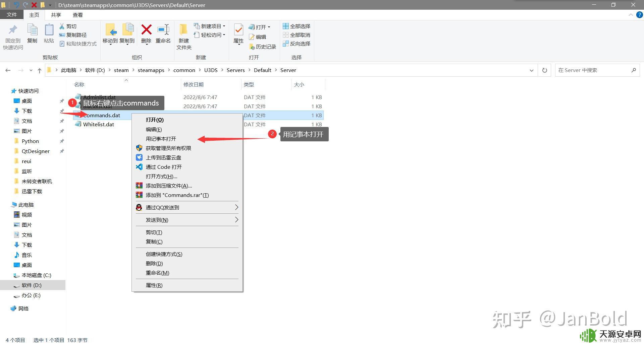Expand the Send to (发送到) submenu
Screen dimensions: 644x345
[236, 220]
